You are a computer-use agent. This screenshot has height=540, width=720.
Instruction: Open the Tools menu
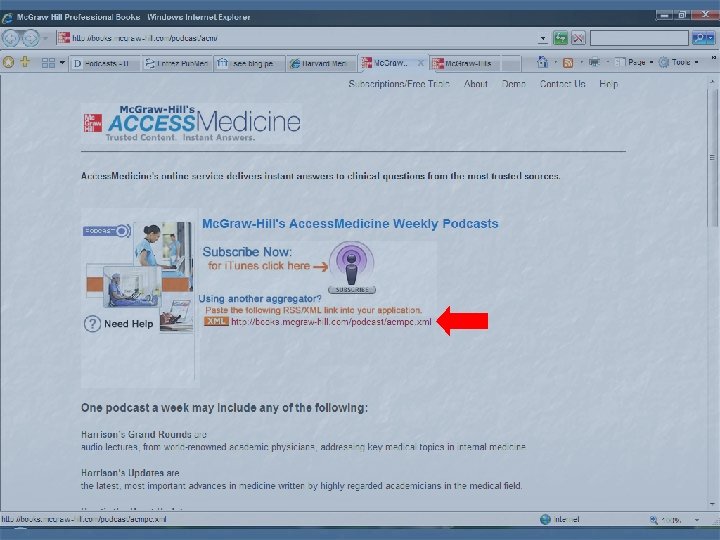pos(679,62)
